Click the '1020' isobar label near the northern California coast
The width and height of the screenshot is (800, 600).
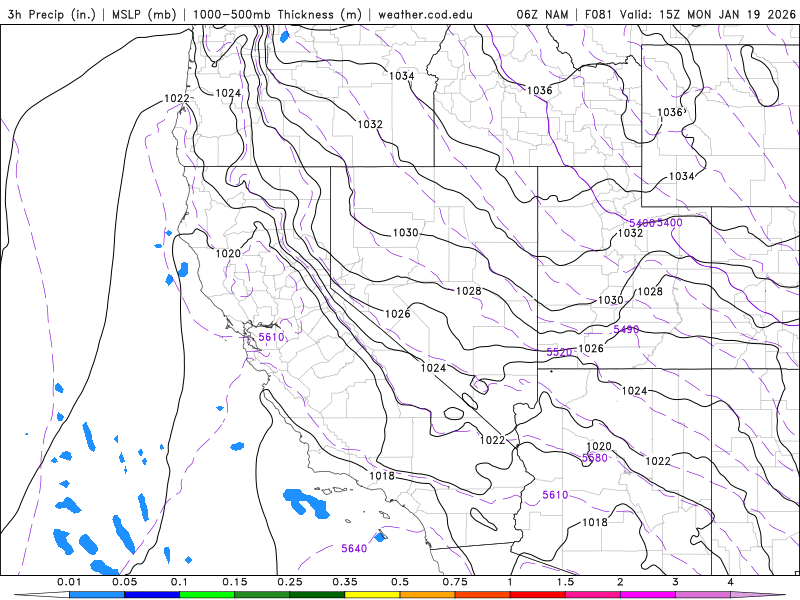[228, 254]
